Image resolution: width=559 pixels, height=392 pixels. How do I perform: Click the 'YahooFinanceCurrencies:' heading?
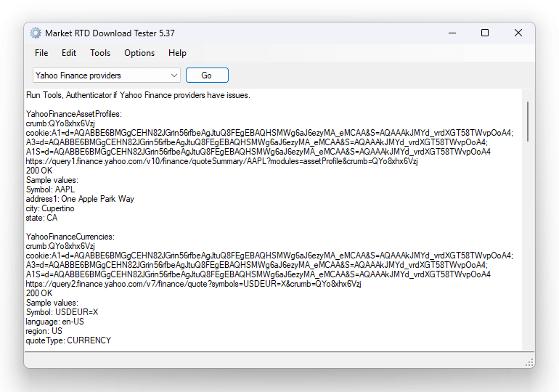point(70,237)
